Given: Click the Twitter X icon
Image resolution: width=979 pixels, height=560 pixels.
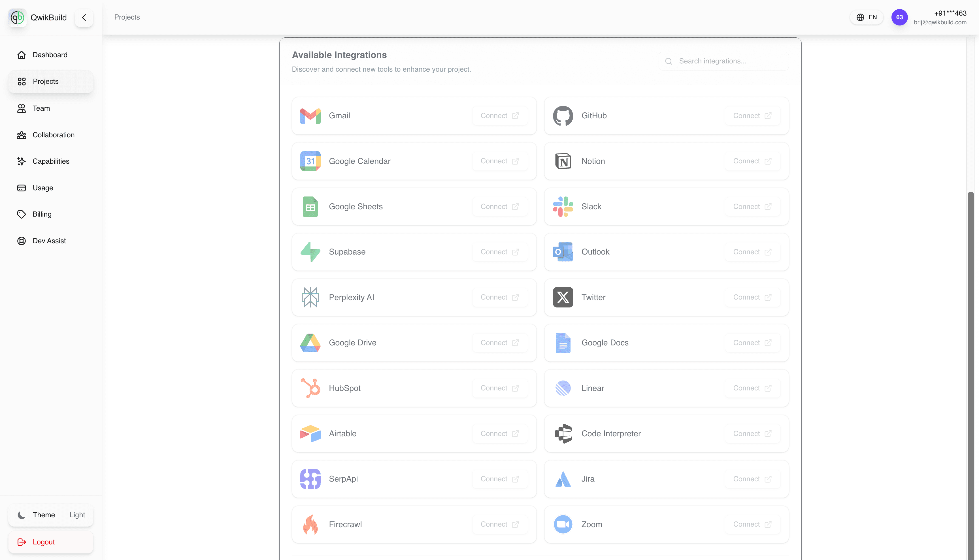Looking at the screenshot, I should click(x=563, y=297).
